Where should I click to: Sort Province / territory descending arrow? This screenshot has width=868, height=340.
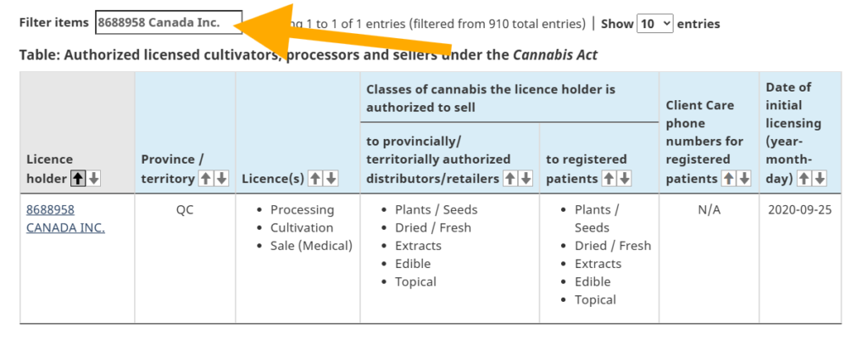click(x=221, y=179)
